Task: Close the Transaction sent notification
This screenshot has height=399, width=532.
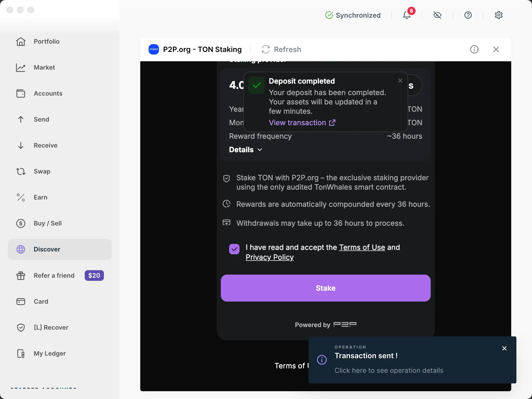Action: pyautogui.click(x=504, y=348)
